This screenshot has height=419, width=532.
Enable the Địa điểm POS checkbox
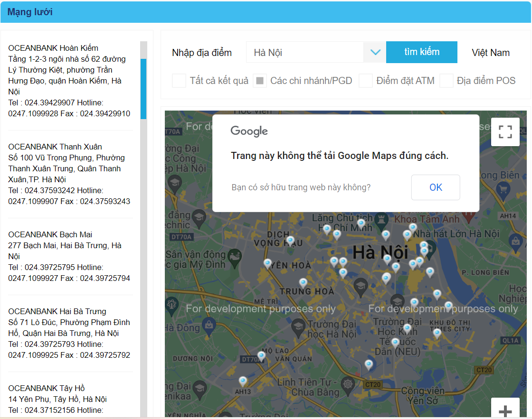coord(446,81)
